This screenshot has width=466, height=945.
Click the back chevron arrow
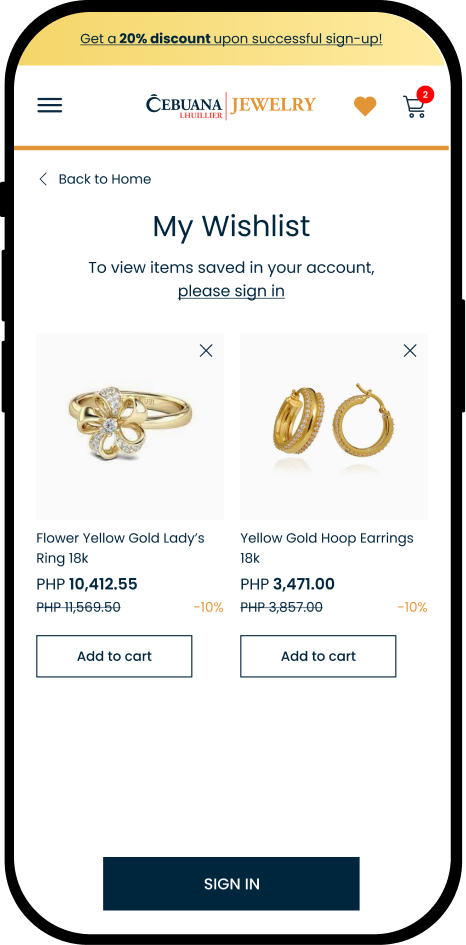[x=43, y=179]
